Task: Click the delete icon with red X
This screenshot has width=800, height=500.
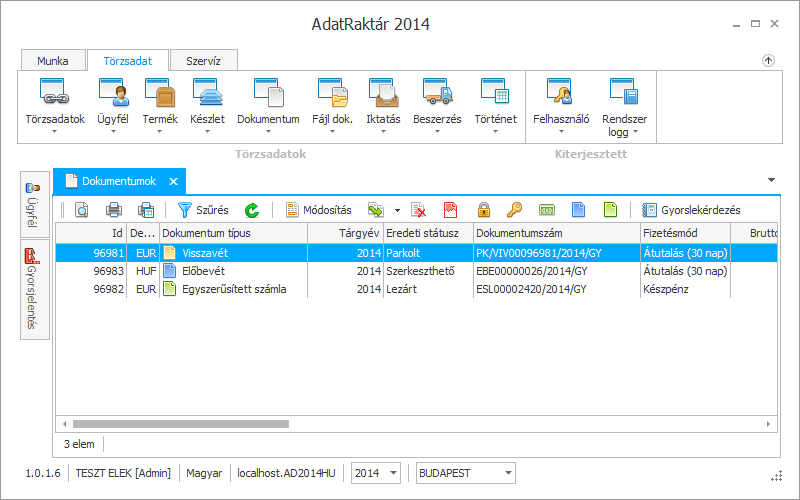Action: 419,210
